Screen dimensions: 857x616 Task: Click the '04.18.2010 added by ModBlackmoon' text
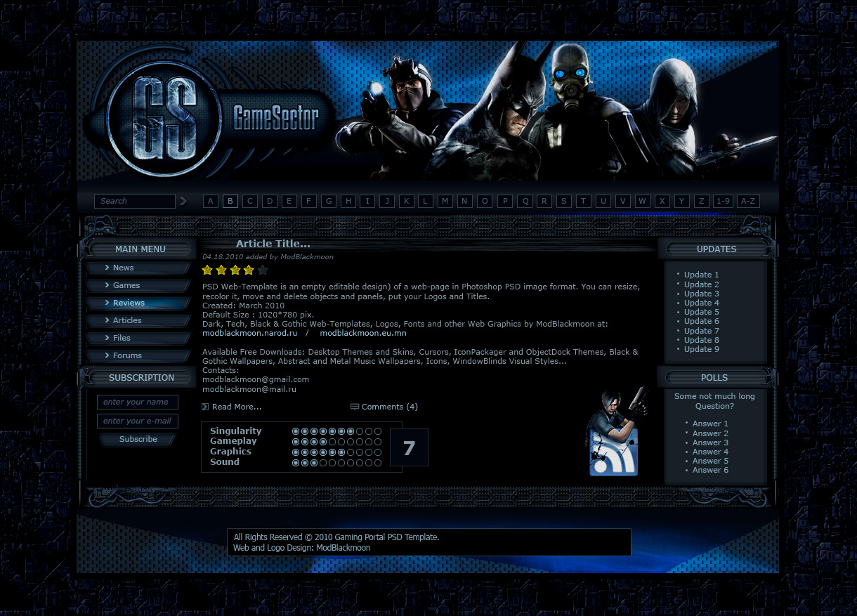point(268,257)
